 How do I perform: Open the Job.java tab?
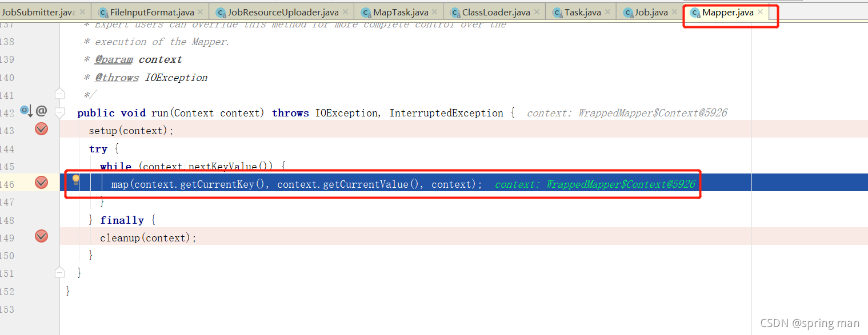pyautogui.click(x=651, y=12)
